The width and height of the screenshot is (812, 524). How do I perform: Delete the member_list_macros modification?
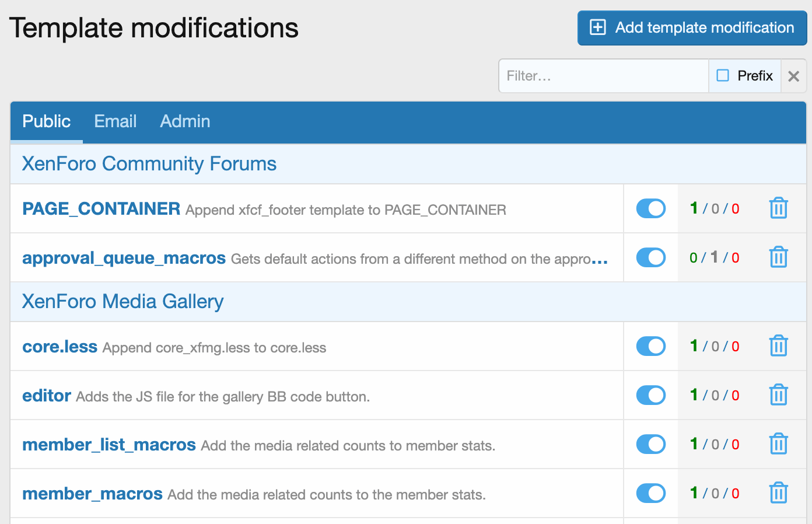(x=778, y=444)
